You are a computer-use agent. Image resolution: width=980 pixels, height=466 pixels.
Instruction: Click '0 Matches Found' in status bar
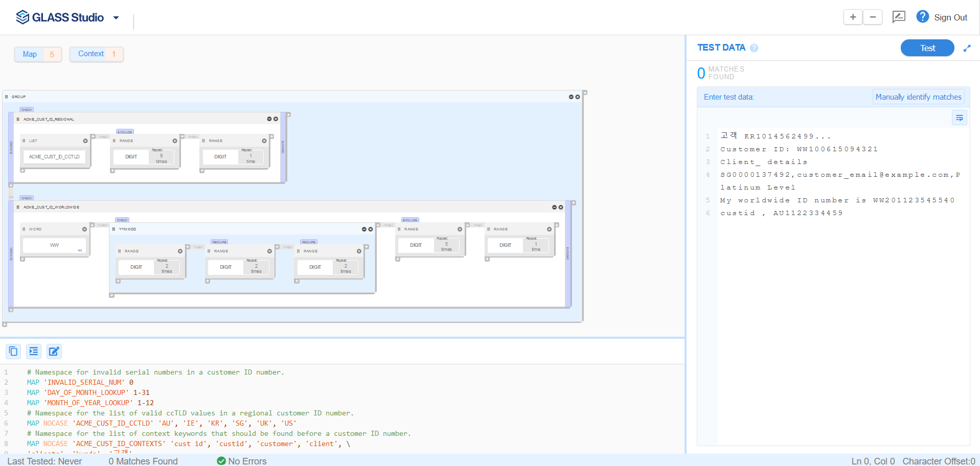[x=143, y=461]
